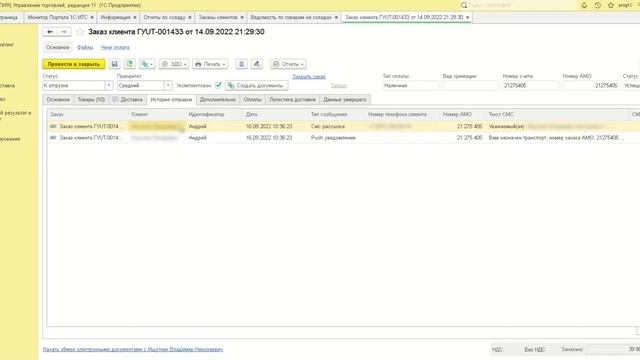Click the row icon of the Смс рассылка entry
Viewport: 640px width, 360px height.
(53, 127)
